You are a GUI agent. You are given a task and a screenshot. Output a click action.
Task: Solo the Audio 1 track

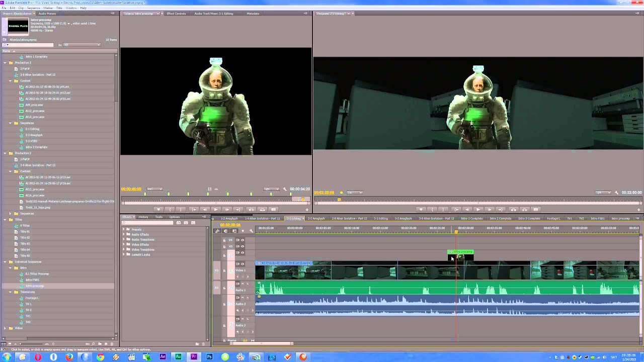(x=248, y=284)
